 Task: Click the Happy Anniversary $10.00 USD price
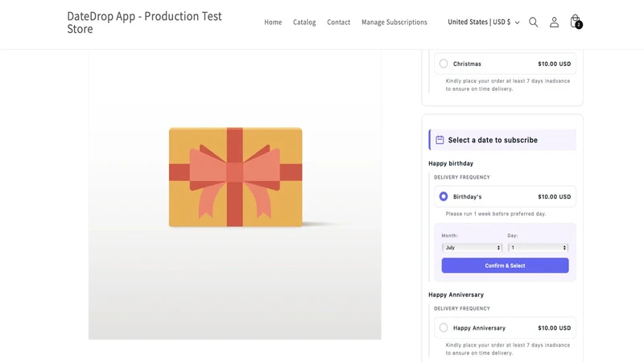(554, 328)
